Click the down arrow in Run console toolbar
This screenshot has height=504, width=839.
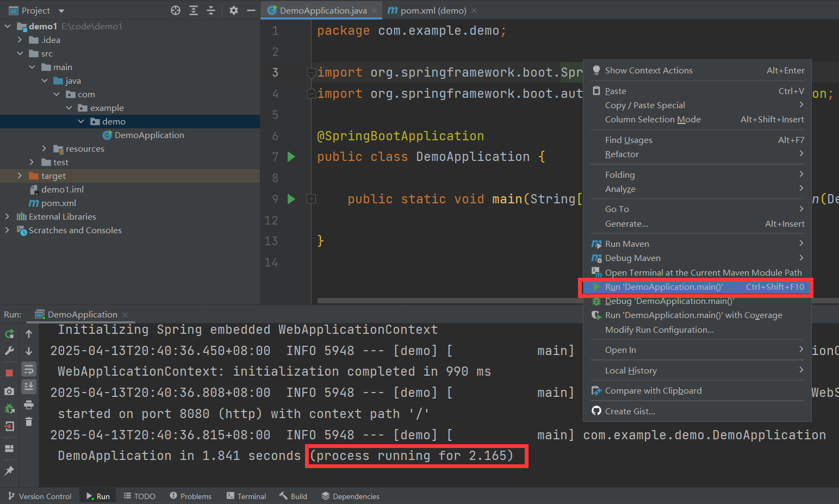pyautogui.click(x=29, y=351)
